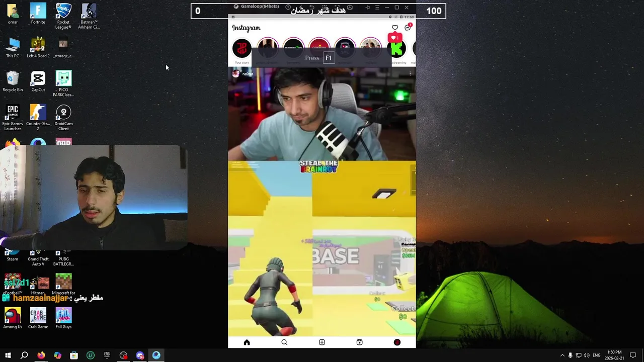Click the Instagram logo text
The height and width of the screenshot is (362, 644).
click(246, 28)
